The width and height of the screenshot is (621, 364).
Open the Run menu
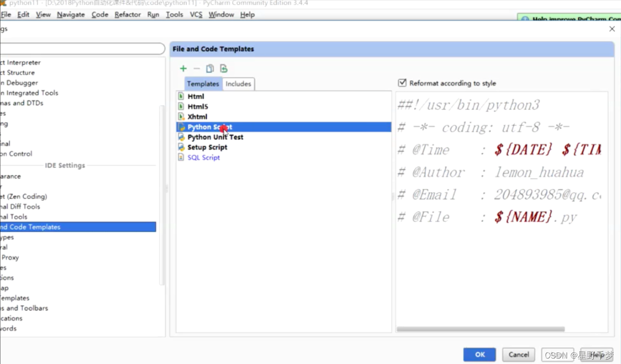[x=153, y=15]
